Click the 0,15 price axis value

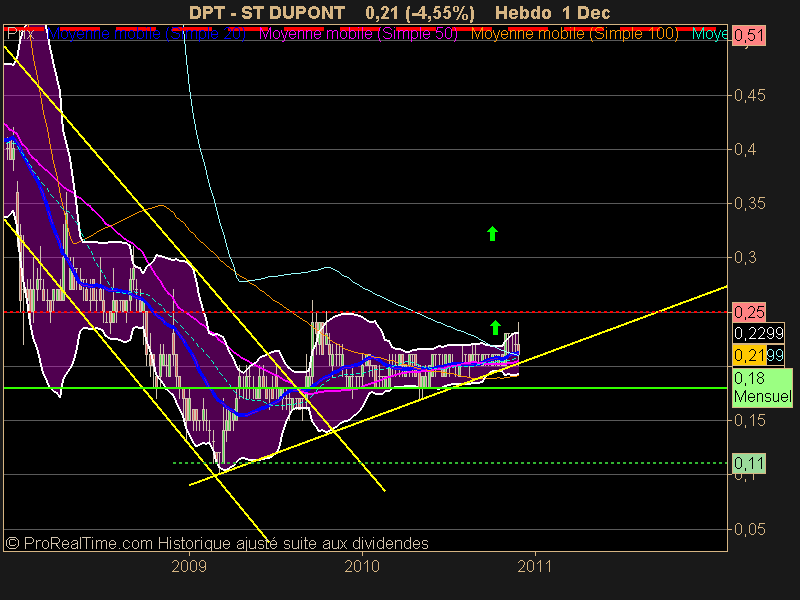pos(749,420)
